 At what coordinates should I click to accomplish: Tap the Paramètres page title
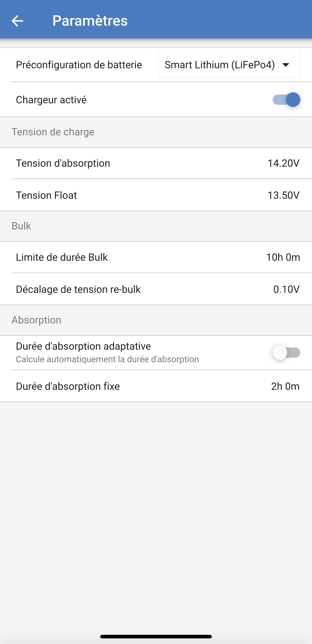tap(90, 21)
